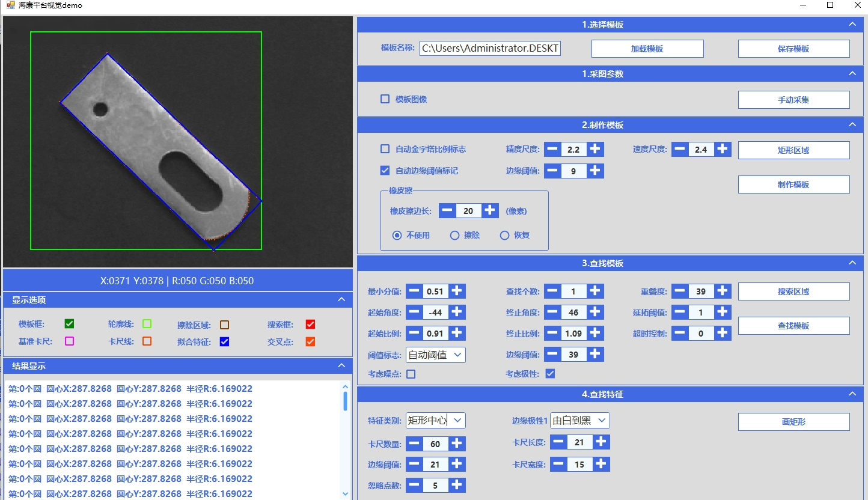
Task: Uncheck 自动边缘阈值标记 option
Action: coord(385,171)
